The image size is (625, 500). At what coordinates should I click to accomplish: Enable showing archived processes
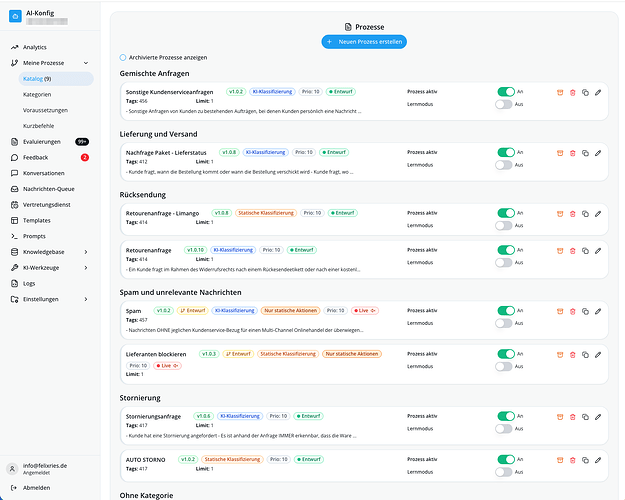point(123,57)
